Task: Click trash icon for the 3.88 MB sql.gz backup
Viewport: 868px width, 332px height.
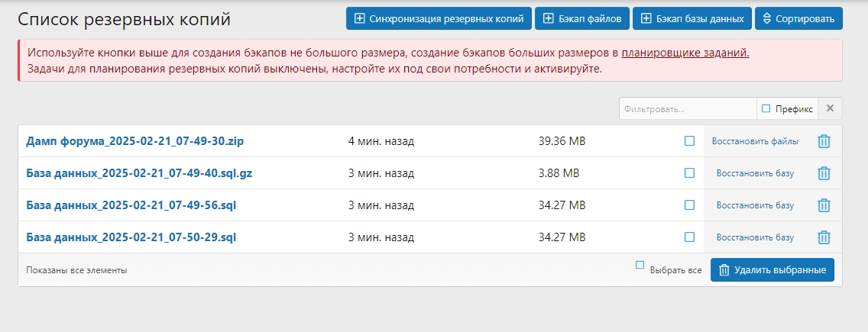Action: pyautogui.click(x=824, y=173)
